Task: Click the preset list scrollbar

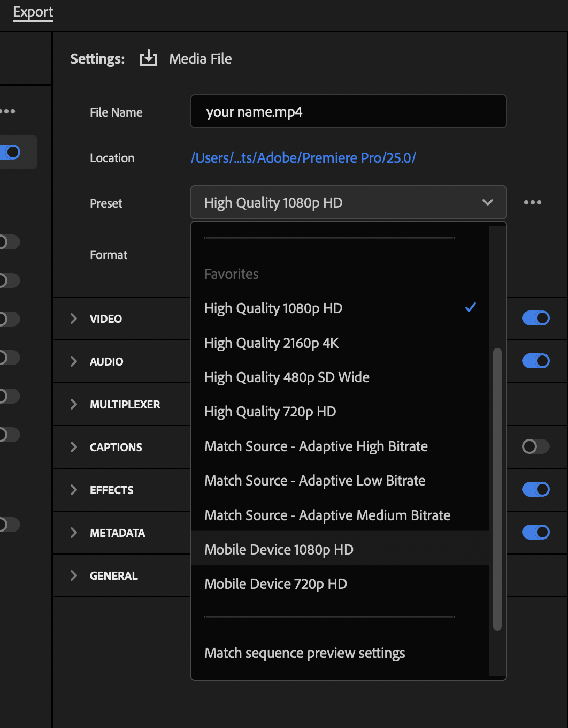Action: [497, 488]
